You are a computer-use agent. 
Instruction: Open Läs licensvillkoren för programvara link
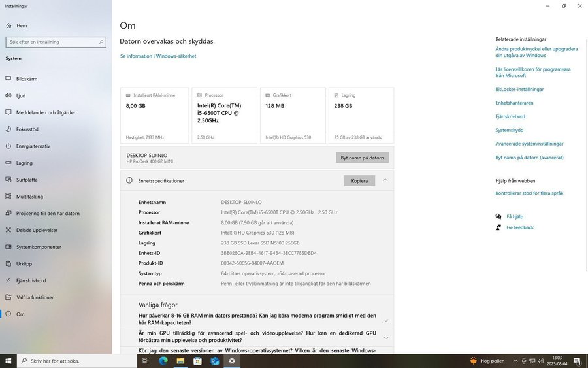(533, 73)
